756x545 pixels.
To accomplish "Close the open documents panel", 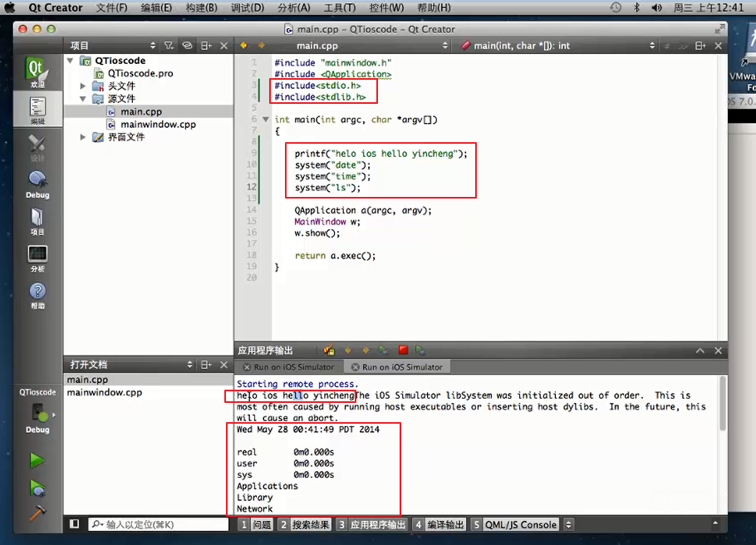I will tap(223, 365).
